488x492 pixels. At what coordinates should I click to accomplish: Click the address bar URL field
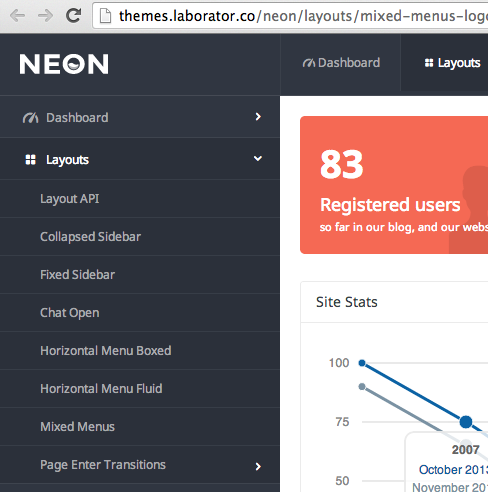[290, 16]
